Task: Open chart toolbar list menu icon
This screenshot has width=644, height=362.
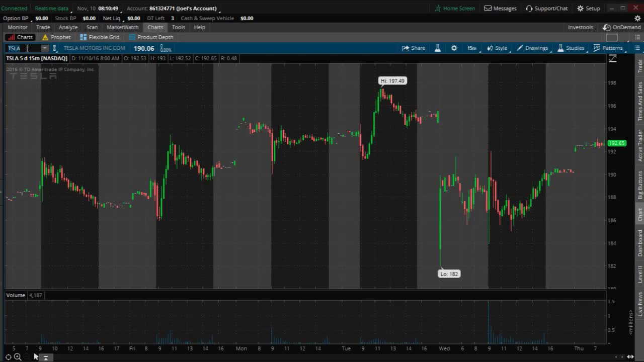Action: 637,48
